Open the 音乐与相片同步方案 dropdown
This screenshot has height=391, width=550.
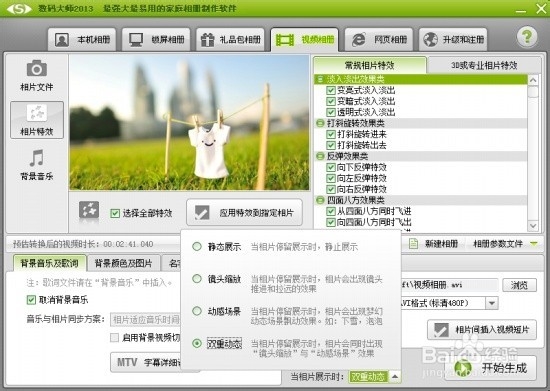(145, 319)
